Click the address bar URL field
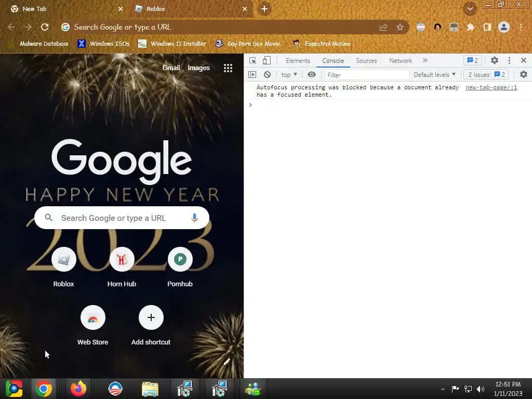532x399 pixels. pos(217,27)
